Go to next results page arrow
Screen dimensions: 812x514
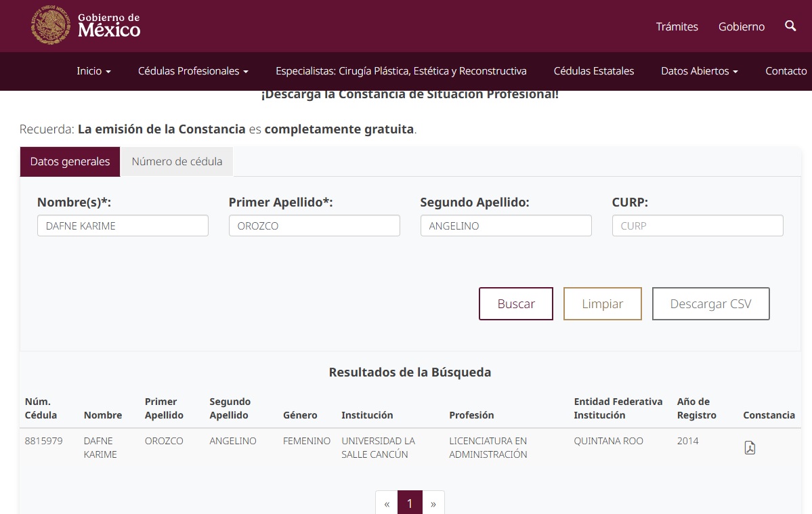pos(433,504)
